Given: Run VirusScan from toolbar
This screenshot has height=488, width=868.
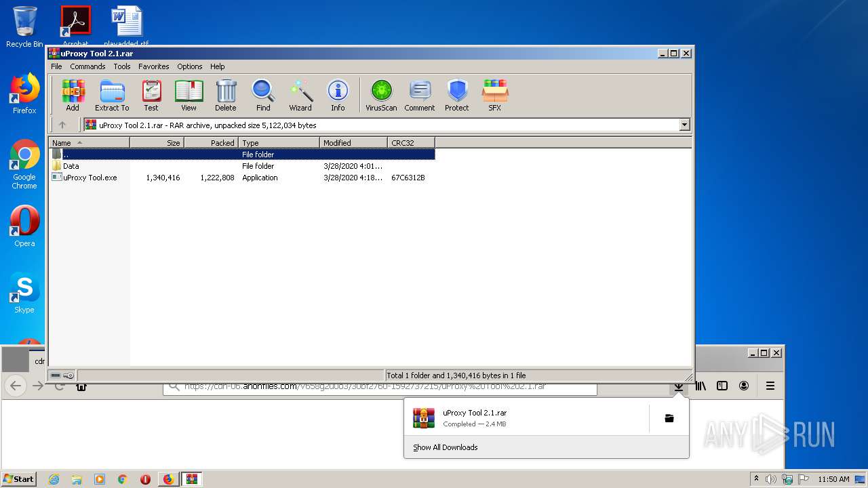Looking at the screenshot, I should pyautogui.click(x=381, y=95).
